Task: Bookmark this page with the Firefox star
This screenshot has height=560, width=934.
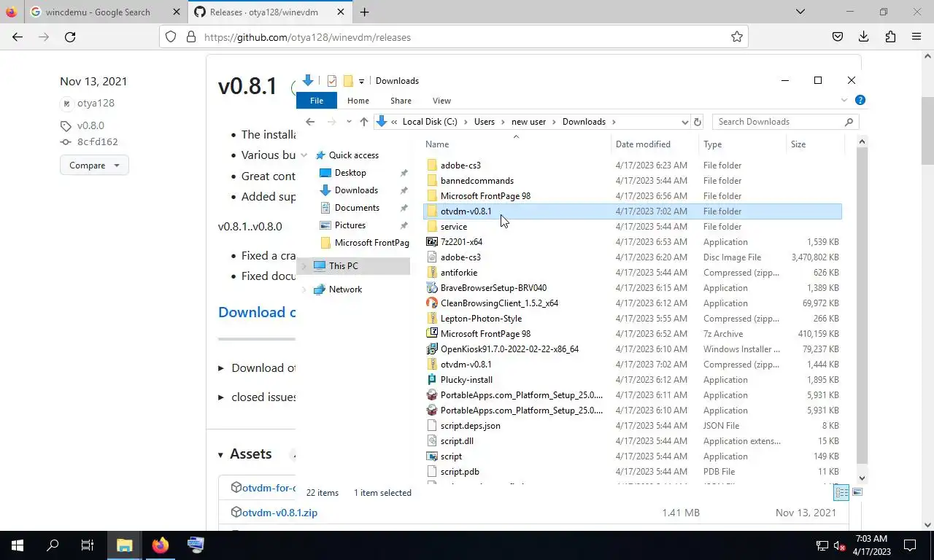Action: 737,36
